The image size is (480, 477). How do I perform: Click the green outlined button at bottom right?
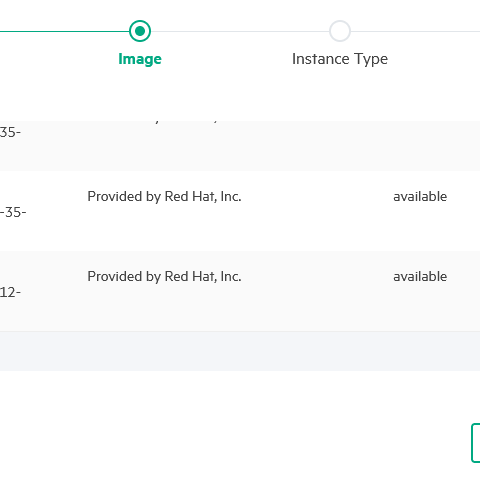coord(476,443)
